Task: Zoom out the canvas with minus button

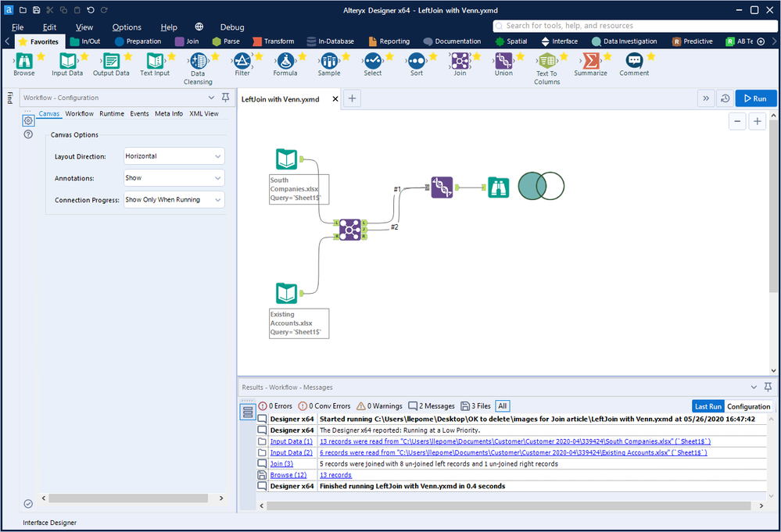Action: [x=737, y=121]
